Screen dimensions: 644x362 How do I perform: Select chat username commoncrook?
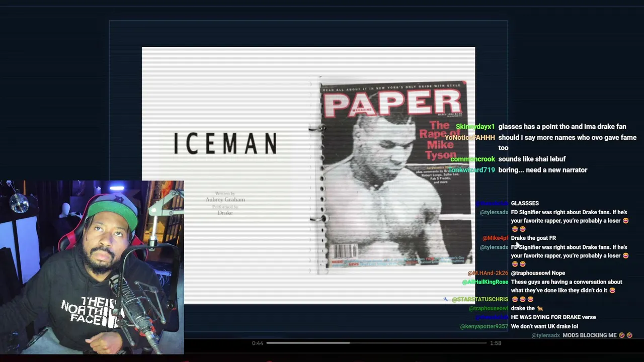pos(472,159)
